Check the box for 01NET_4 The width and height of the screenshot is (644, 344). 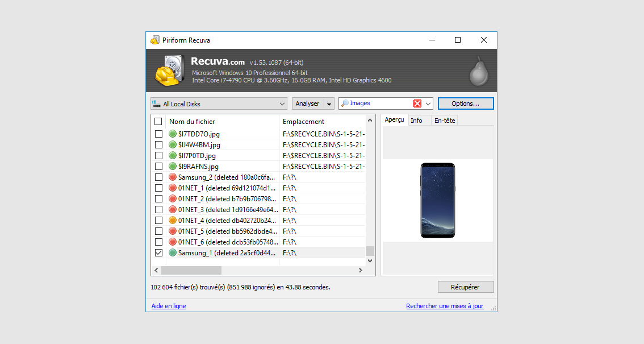[x=158, y=220]
